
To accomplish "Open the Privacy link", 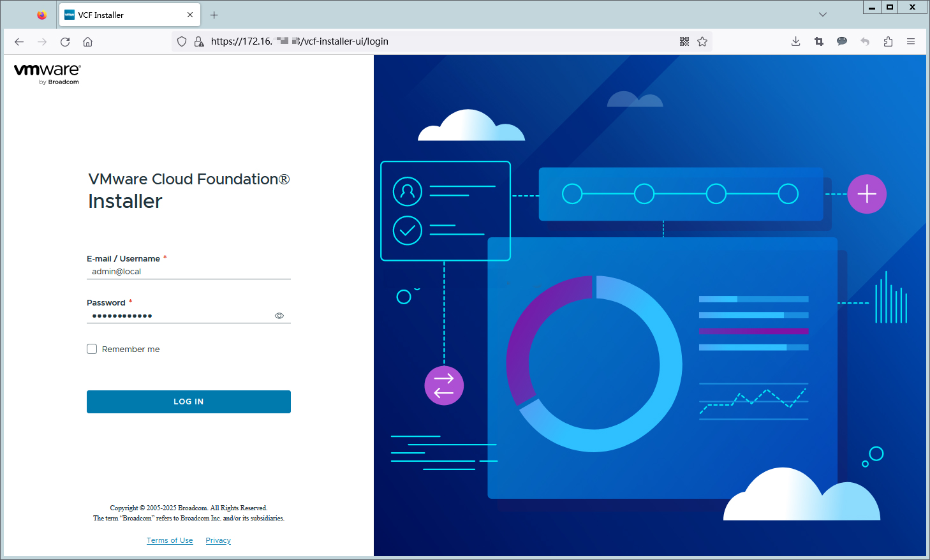I will pos(218,540).
